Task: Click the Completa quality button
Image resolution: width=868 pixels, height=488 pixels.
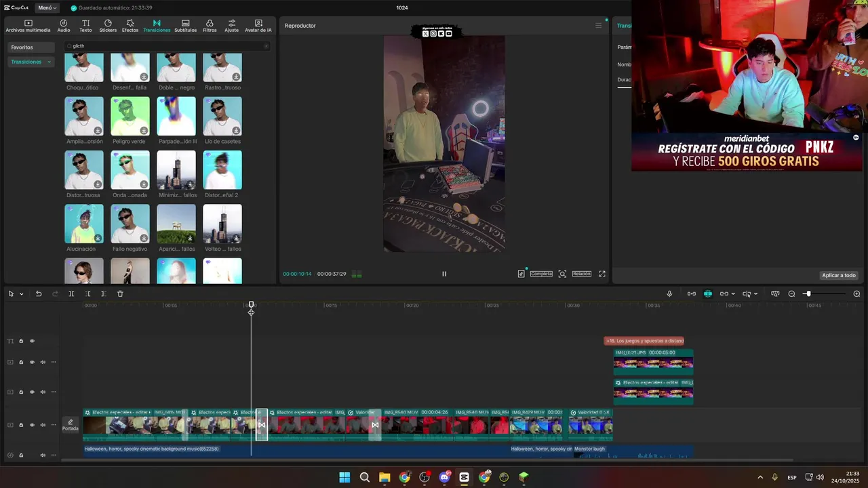Action: pyautogui.click(x=541, y=274)
